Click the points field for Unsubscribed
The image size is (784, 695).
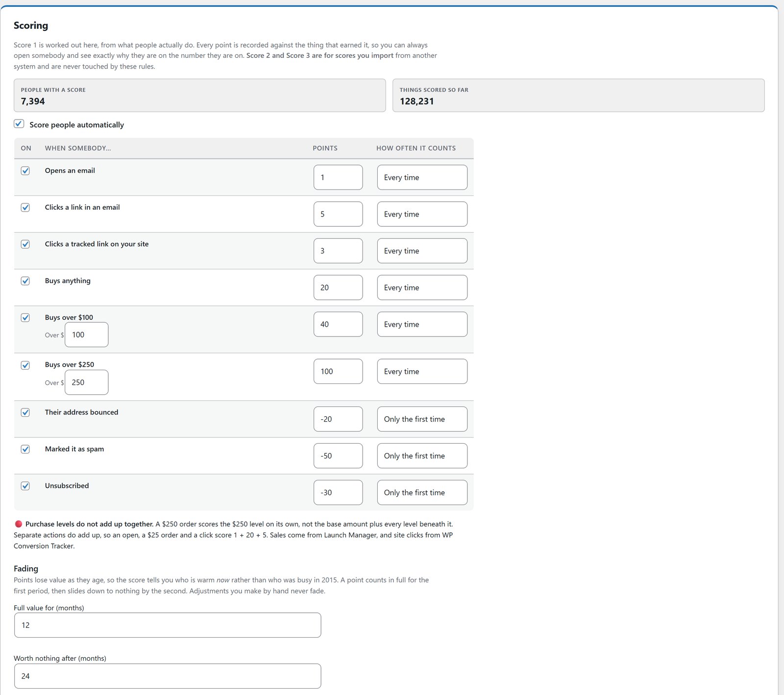tap(338, 492)
